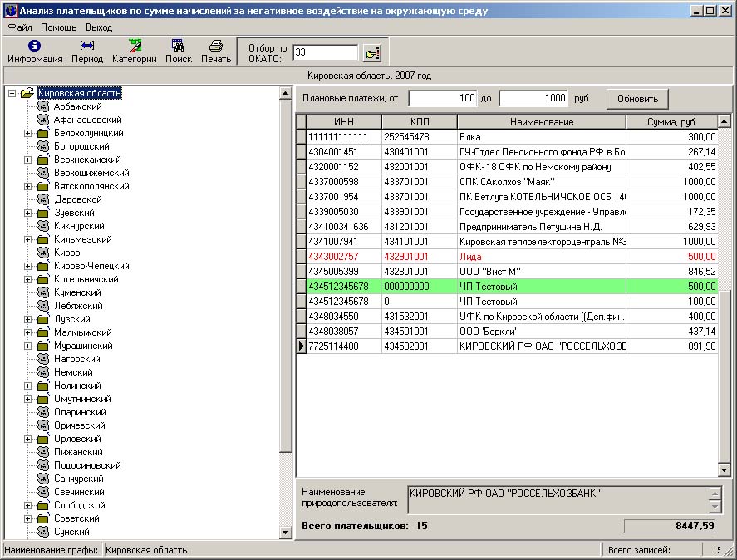Select Киров in the district tree
The image size is (737, 560).
click(x=66, y=253)
